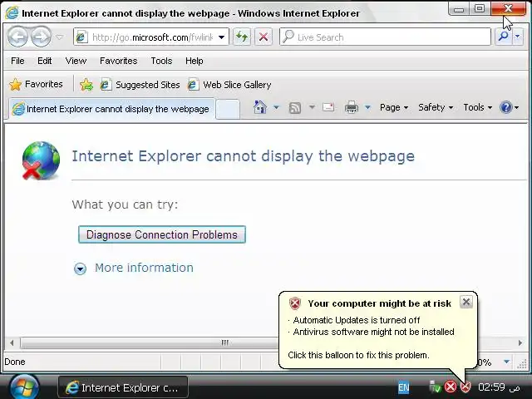Minimize the Internet Explorer window
532x399 pixels.
coord(459,9)
